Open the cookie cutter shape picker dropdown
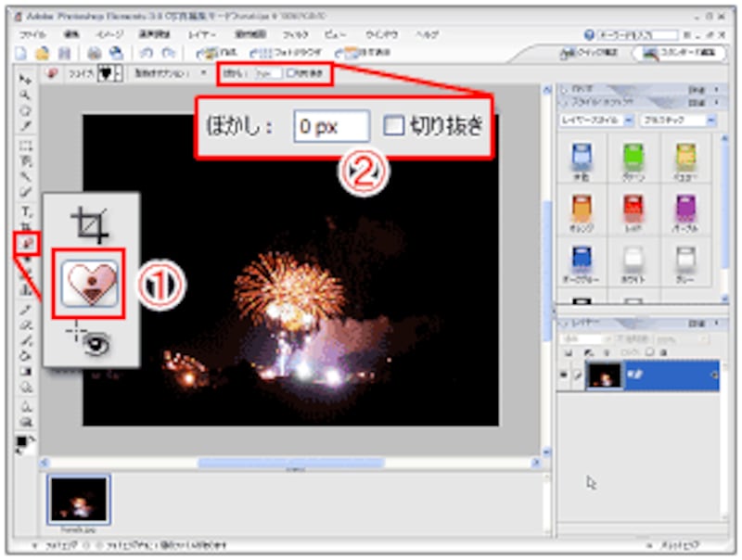Viewport: 742px width, 560px height. pyautogui.click(x=118, y=73)
